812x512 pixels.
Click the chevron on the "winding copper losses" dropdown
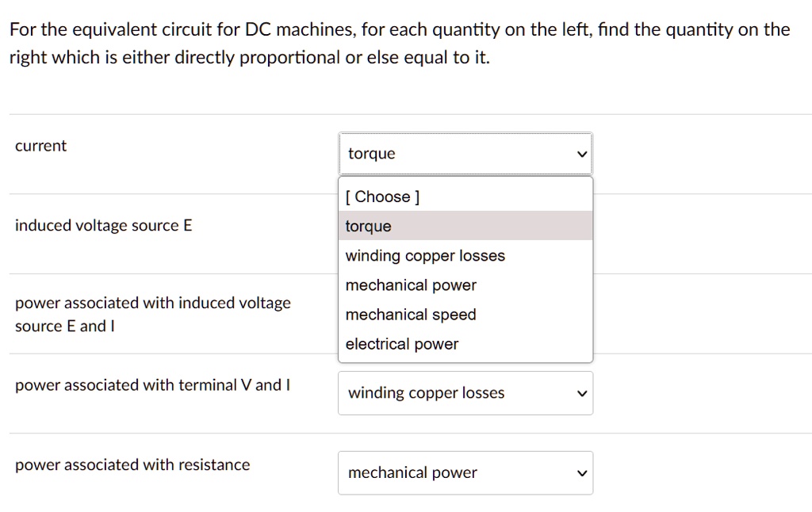click(x=581, y=393)
